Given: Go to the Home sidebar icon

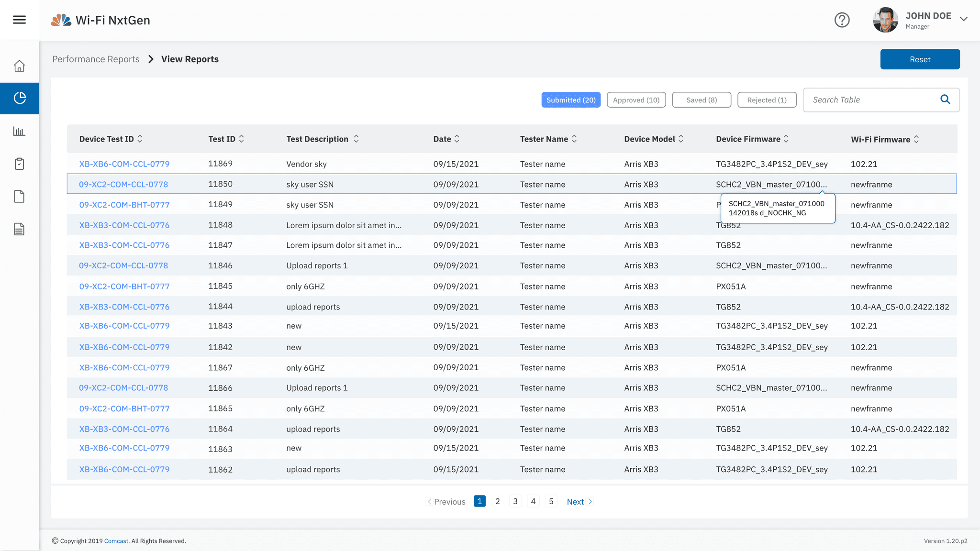Looking at the screenshot, I should 19,66.
